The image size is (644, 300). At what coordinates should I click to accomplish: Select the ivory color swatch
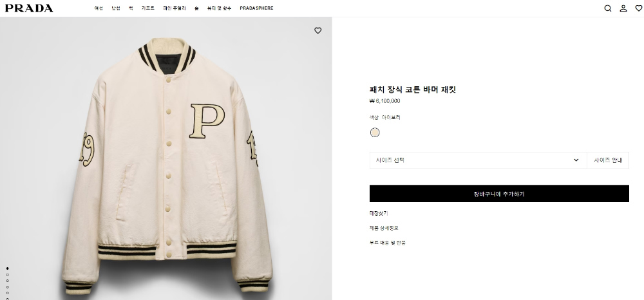coord(375,133)
